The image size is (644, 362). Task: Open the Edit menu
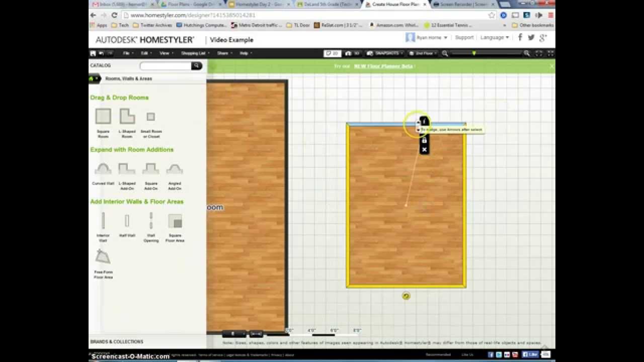pos(146,53)
